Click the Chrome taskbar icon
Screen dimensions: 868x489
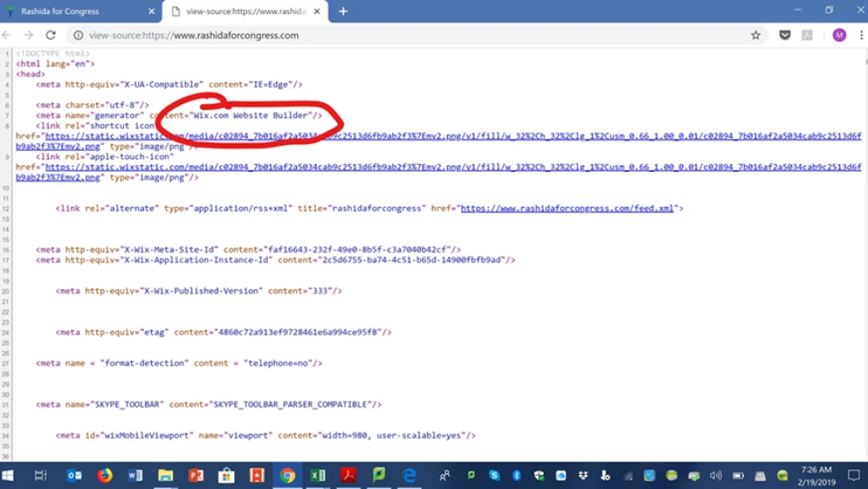coord(287,475)
